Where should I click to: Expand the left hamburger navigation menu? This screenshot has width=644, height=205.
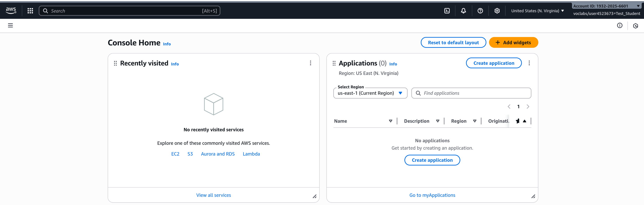coord(10,26)
